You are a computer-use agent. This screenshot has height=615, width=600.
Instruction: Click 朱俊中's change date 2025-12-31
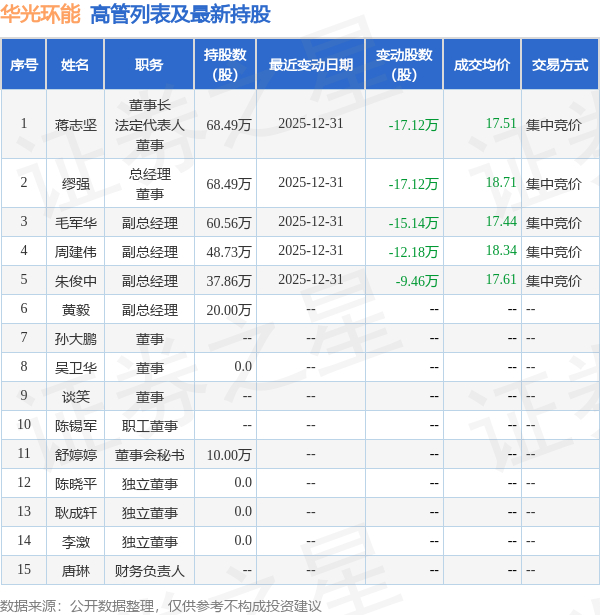[x=311, y=279]
